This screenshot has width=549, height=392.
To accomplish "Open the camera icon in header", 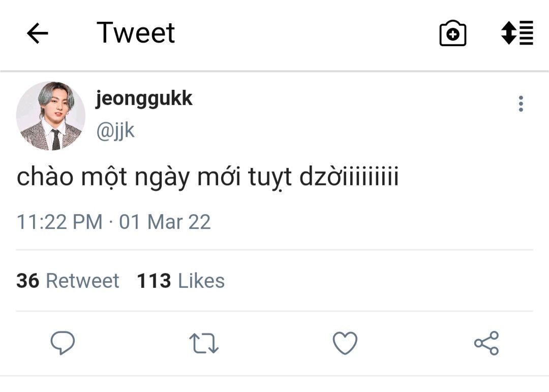I will click(452, 34).
